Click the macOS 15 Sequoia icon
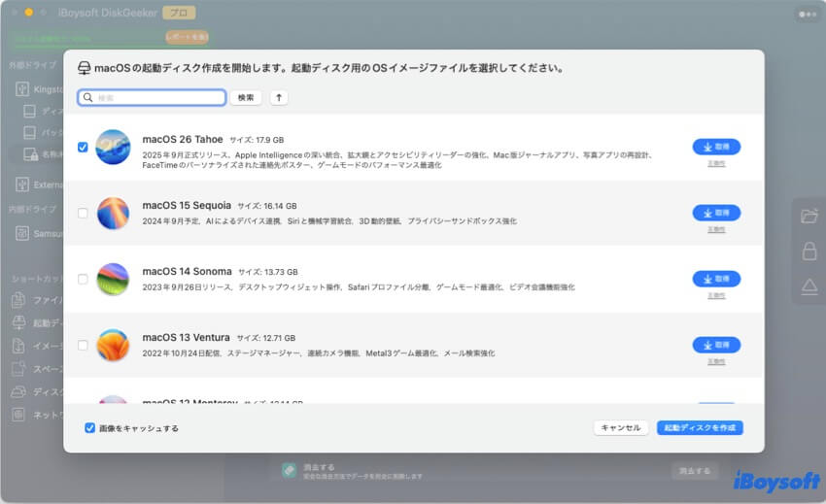This screenshot has height=504, width=826. 113,213
